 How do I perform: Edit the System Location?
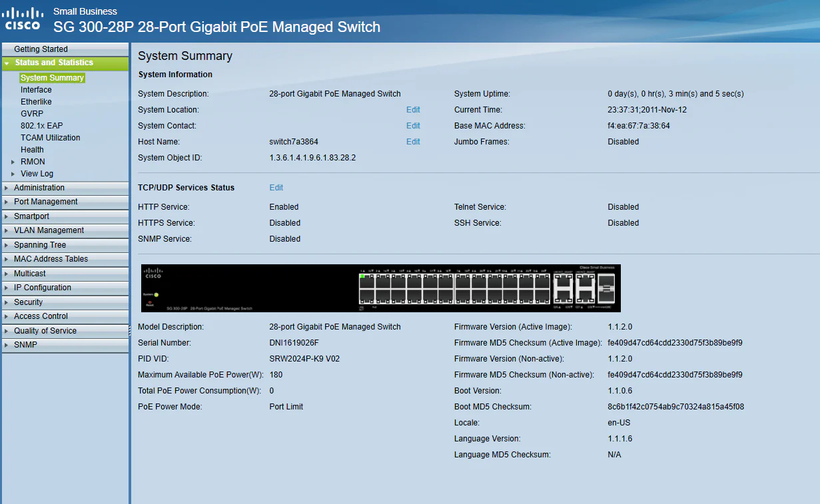click(x=413, y=110)
